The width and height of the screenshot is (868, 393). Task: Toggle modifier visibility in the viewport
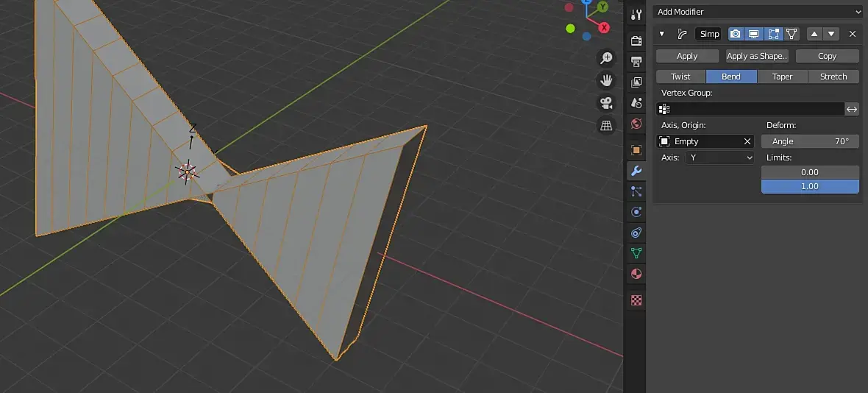[753, 34]
